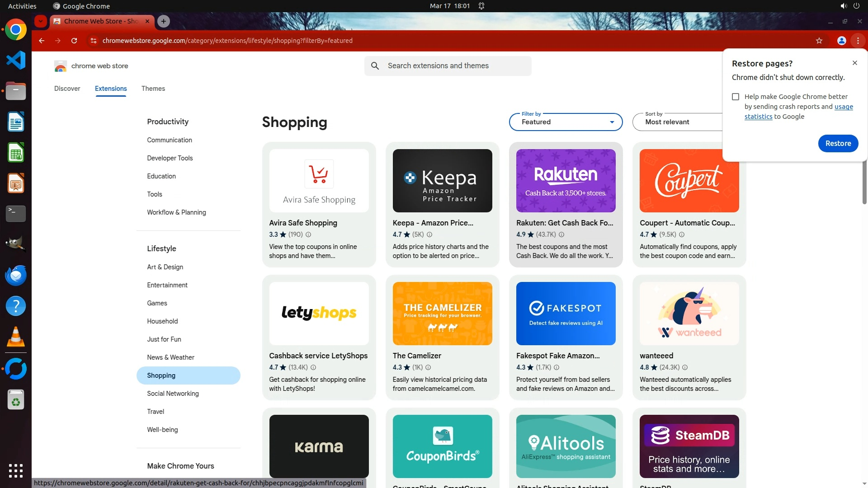Open the tab search dropdown arrow

[41, 21]
